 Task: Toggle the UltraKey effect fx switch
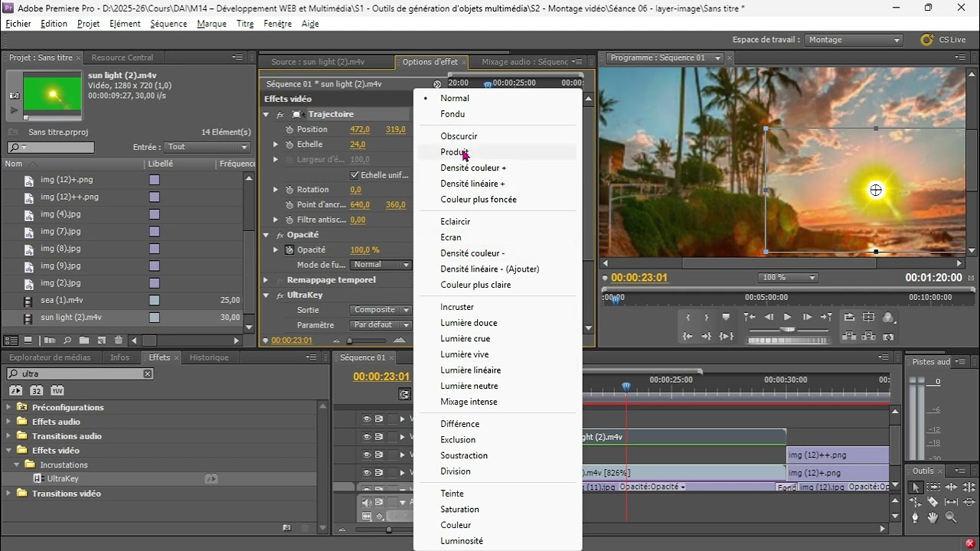coord(280,295)
